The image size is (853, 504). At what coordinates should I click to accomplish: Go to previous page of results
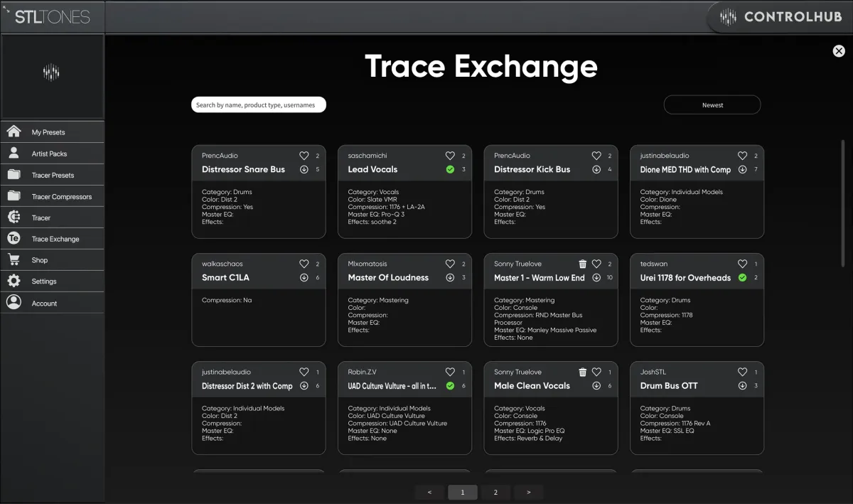[x=429, y=492]
